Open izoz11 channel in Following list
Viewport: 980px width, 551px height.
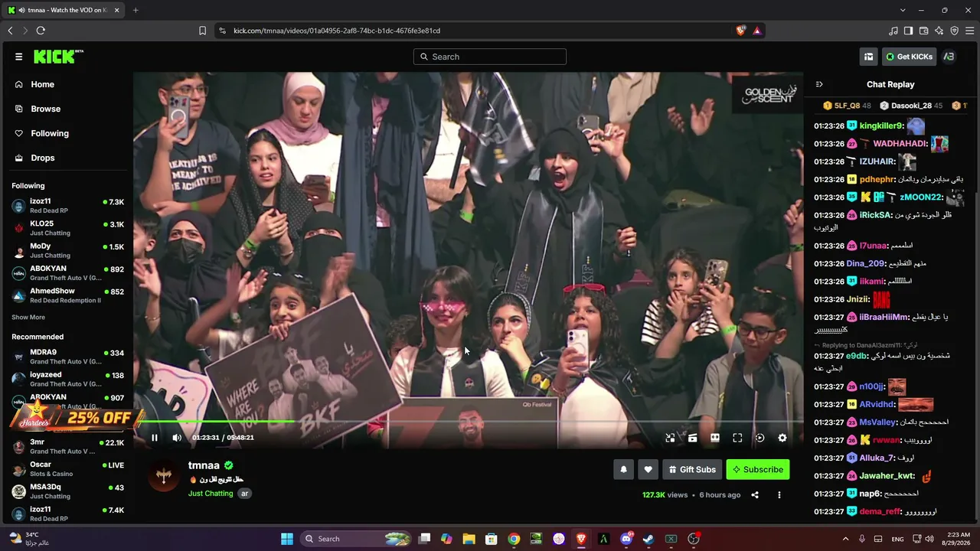pos(67,206)
